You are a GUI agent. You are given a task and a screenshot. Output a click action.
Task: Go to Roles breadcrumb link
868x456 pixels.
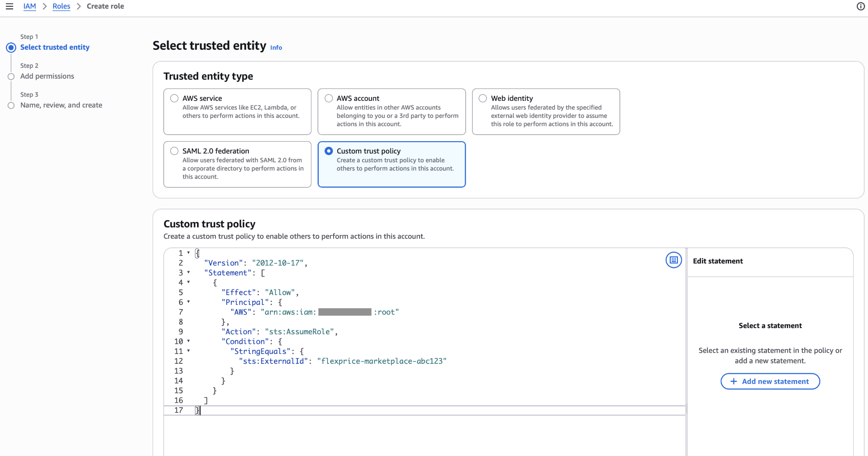[x=61, y=6]
